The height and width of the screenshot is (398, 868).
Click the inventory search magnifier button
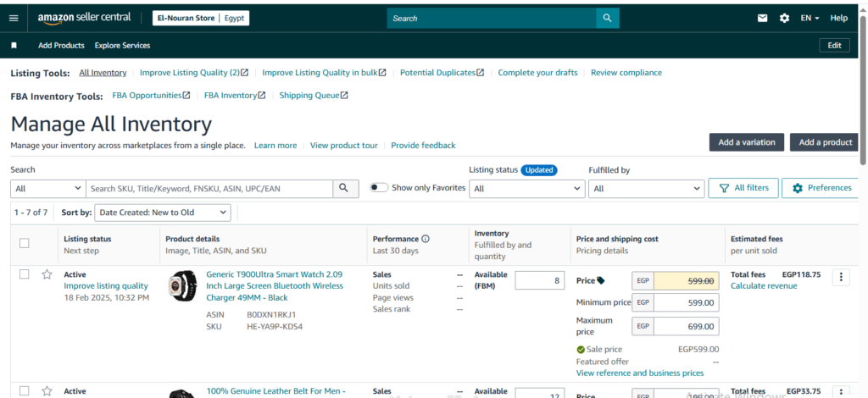(346, 189)
